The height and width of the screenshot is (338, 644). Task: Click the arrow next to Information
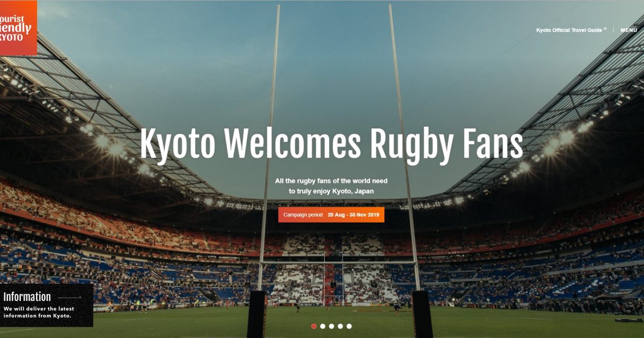tap(69, 297)
